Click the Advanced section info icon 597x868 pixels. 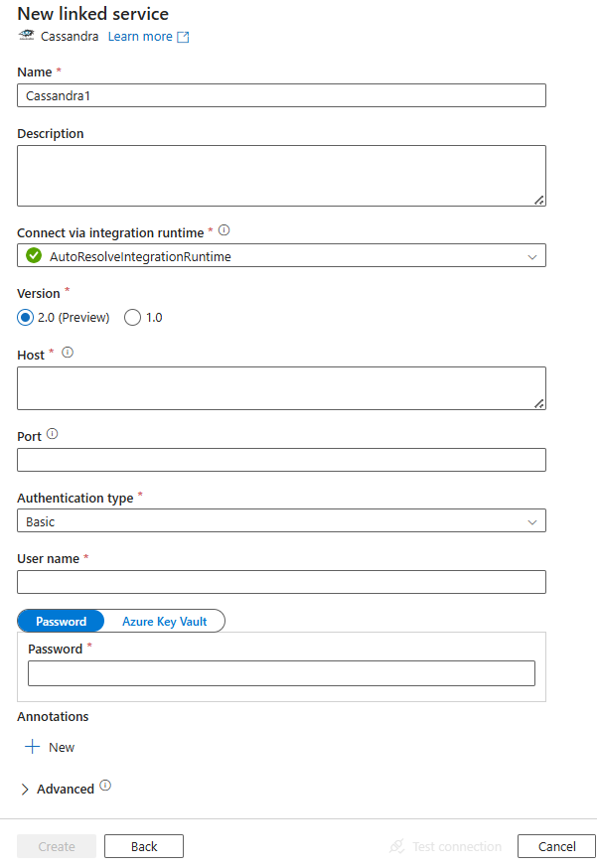pos(104,788)
